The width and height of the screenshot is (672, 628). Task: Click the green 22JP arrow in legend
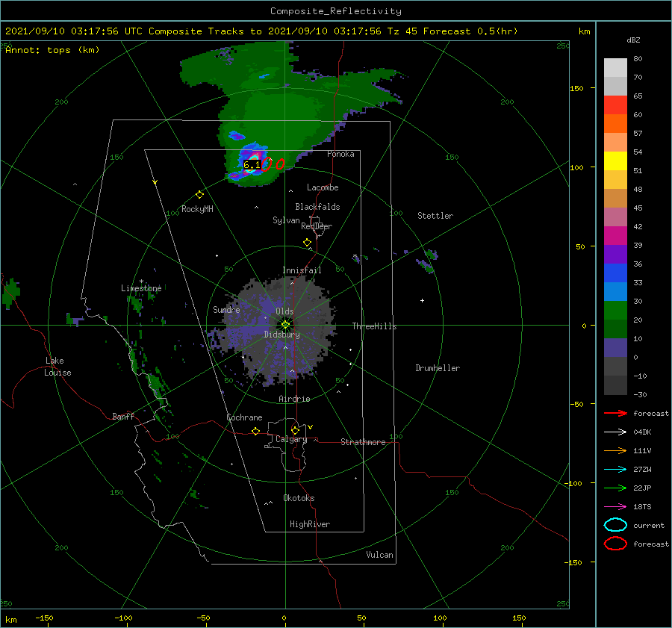click(615, 488)
